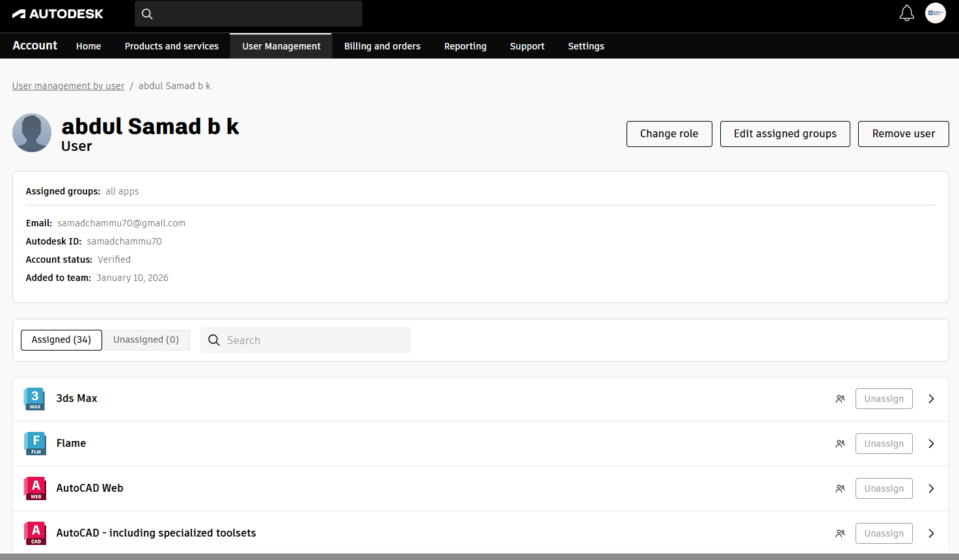Click the group assignment icon in AutoCAD Web row
This screenshot has width=959, height=560.
coord(841,488)
